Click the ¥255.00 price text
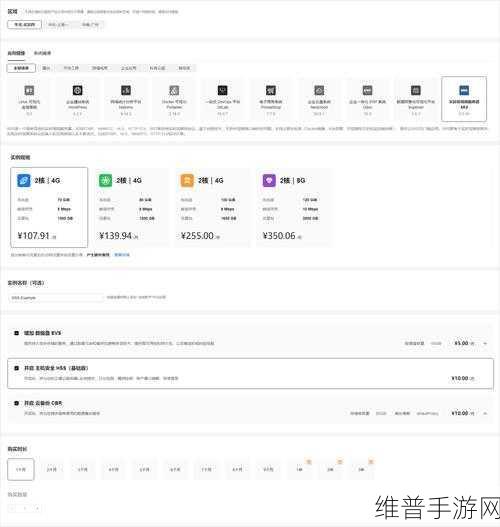Image resolution: width=500 pixels, height=527 pixels. 197,236
